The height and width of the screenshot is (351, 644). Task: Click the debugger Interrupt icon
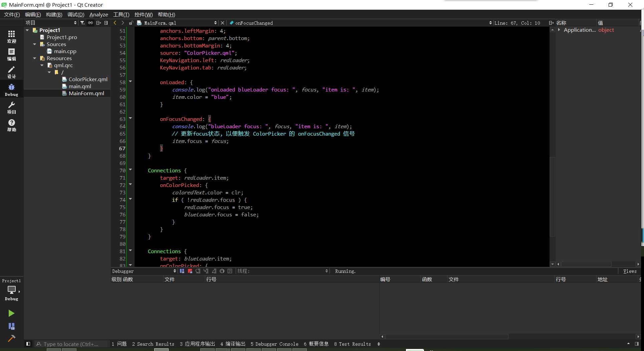[x=182, y=271]
